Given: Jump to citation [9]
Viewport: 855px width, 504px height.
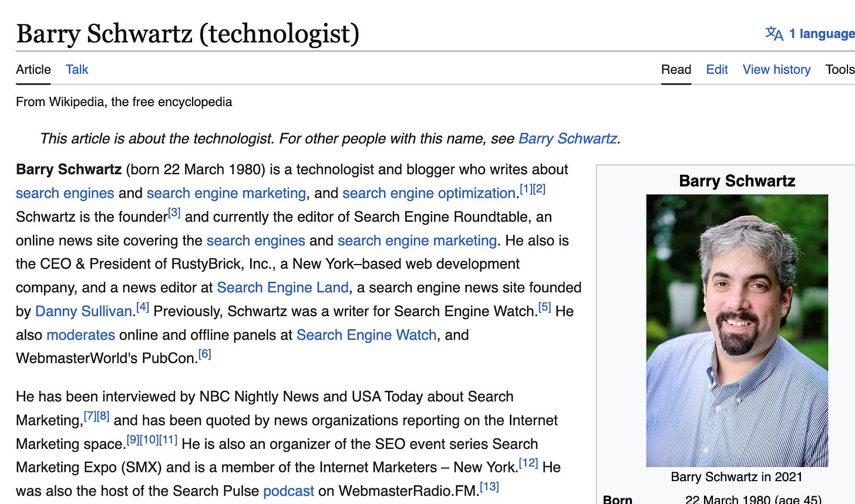Looking at the screenshot, I should tap(133, 439).
